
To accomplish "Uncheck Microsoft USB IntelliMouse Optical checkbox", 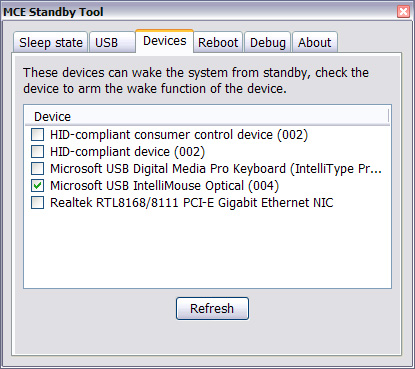I will click(37, 186).
